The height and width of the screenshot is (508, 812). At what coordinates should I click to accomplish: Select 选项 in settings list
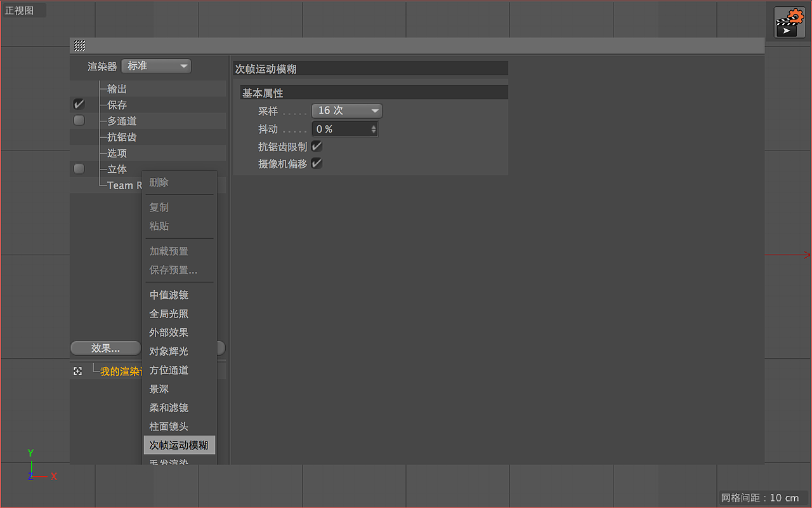pos(117,153)
